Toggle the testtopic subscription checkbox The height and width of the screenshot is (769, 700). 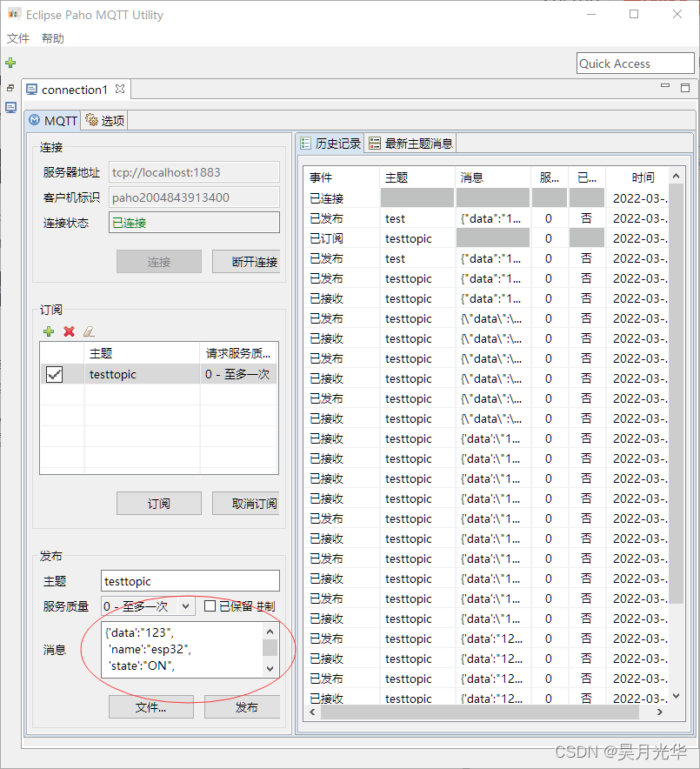pyautogui.click(x=55, y=375)
